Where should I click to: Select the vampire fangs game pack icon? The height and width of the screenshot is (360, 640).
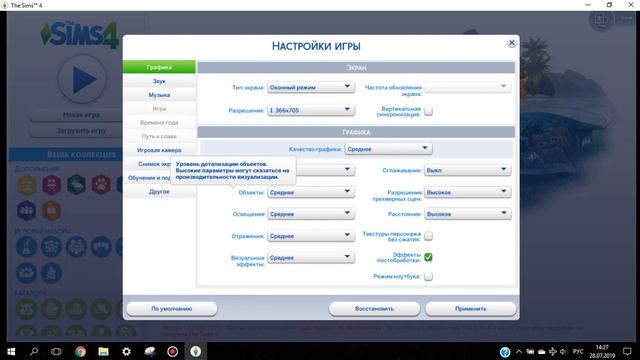[101, 247]
